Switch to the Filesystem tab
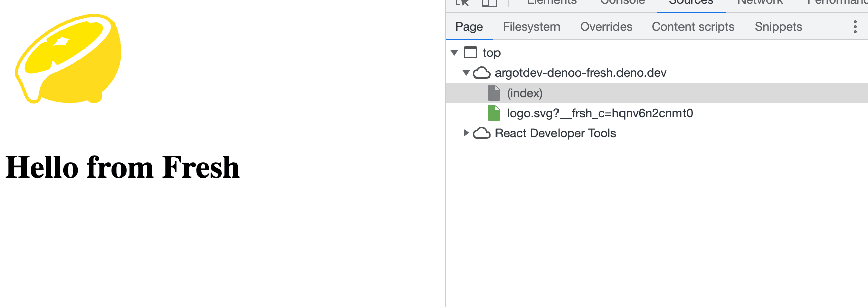Screen dimensions: 868x307 531,27
